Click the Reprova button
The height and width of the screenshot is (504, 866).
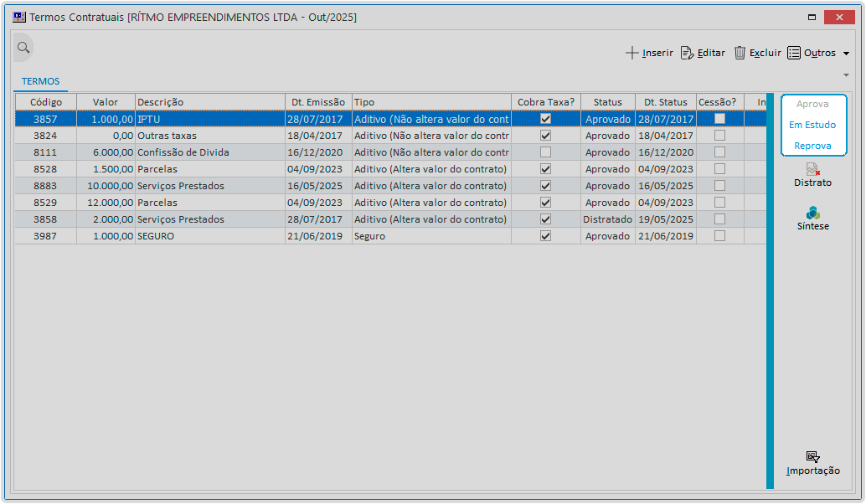pyautogui.click(x=812, y=146)
